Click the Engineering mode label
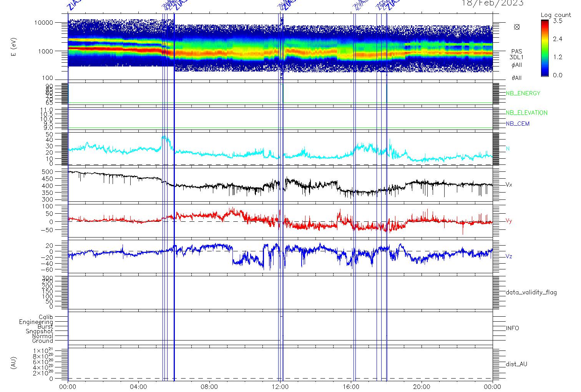This screenshot has height=392, width=581. click(36, 322)
